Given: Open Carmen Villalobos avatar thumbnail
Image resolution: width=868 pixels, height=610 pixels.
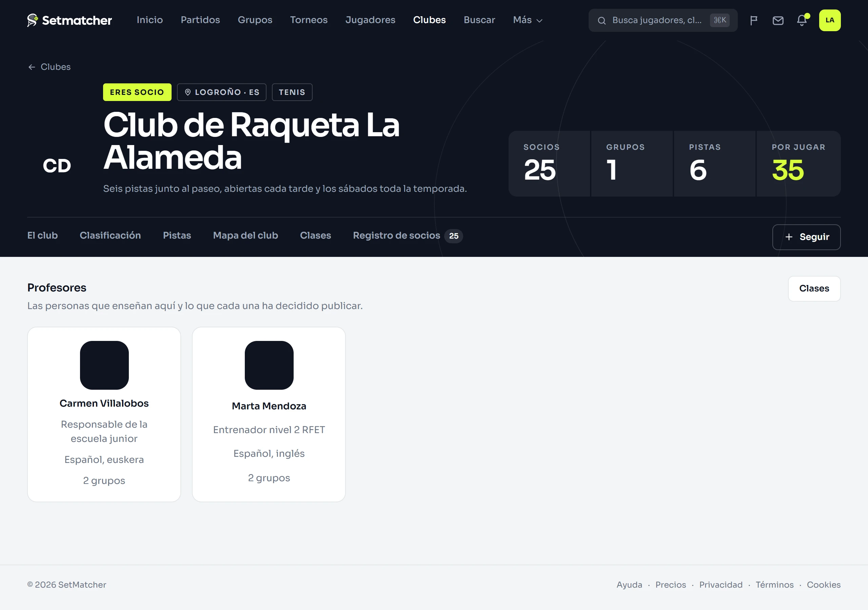Looking at the screenshot, I should coord(104,365).
